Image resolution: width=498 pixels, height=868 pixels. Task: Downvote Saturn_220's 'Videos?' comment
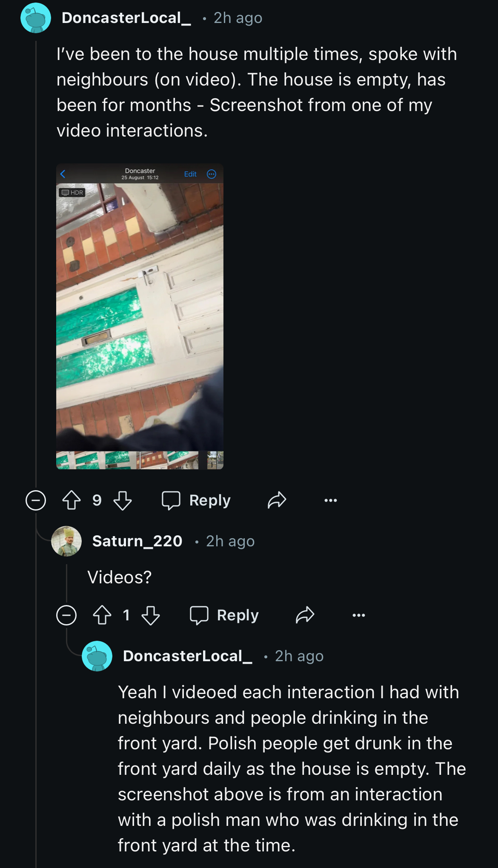151,615
